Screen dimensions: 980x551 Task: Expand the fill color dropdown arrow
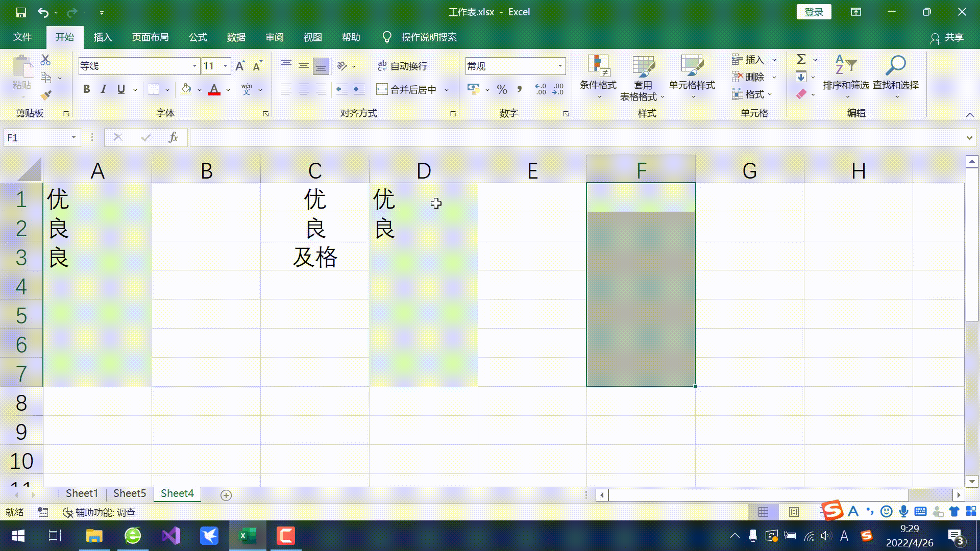(x=199, y=89)
